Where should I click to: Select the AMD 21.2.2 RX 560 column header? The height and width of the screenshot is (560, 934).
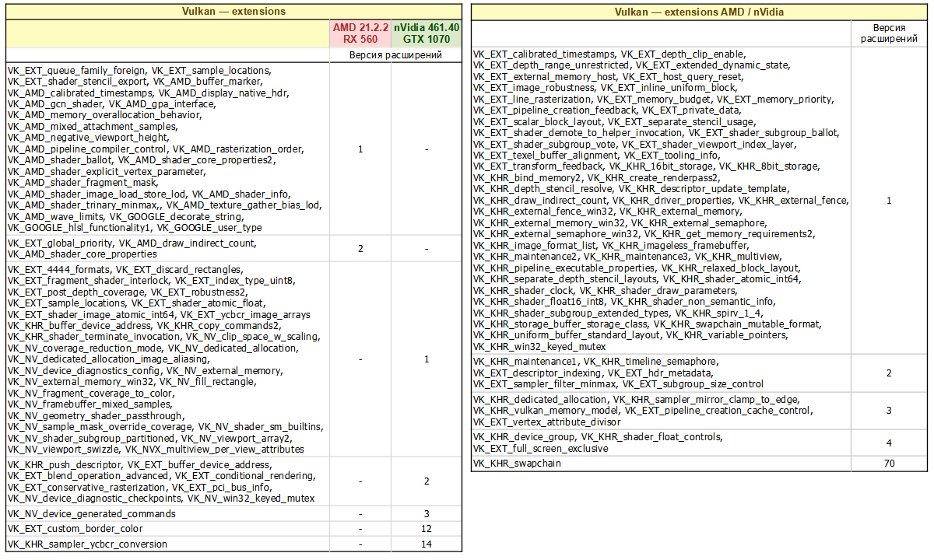pos(360,33)
